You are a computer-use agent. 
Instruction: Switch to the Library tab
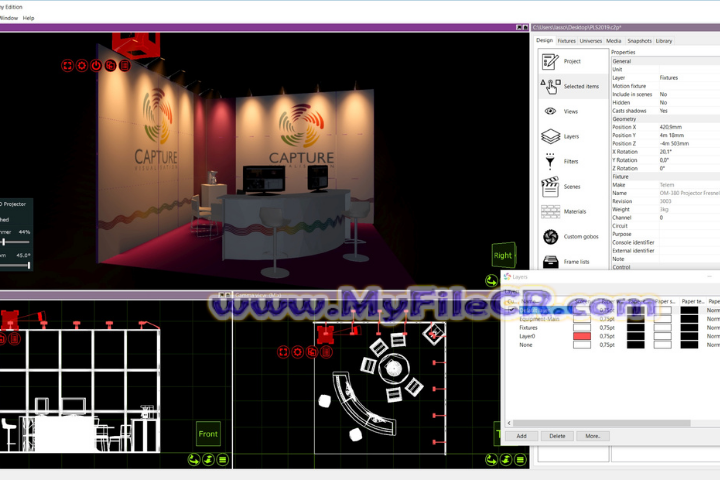coord(664,41)
